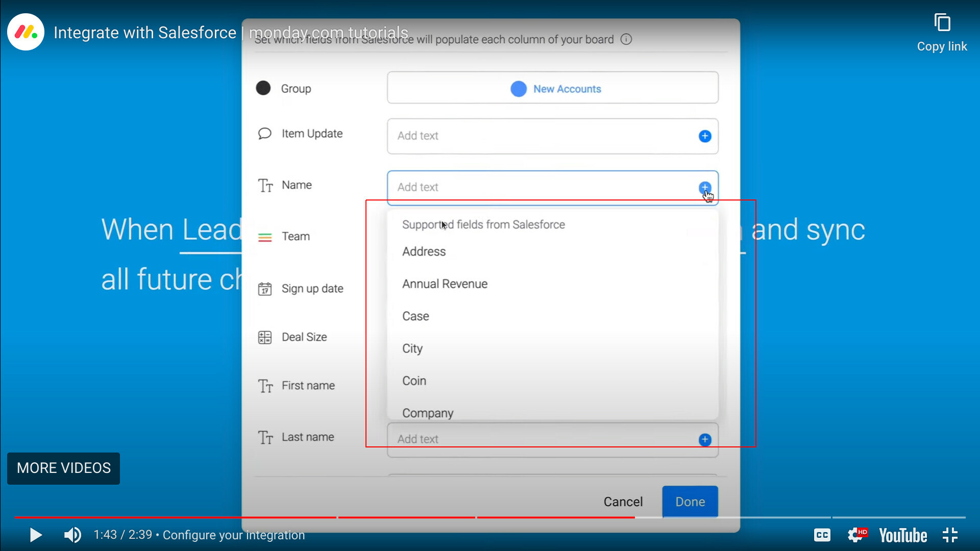Click plus icon in Last name field

pos(705,440)
